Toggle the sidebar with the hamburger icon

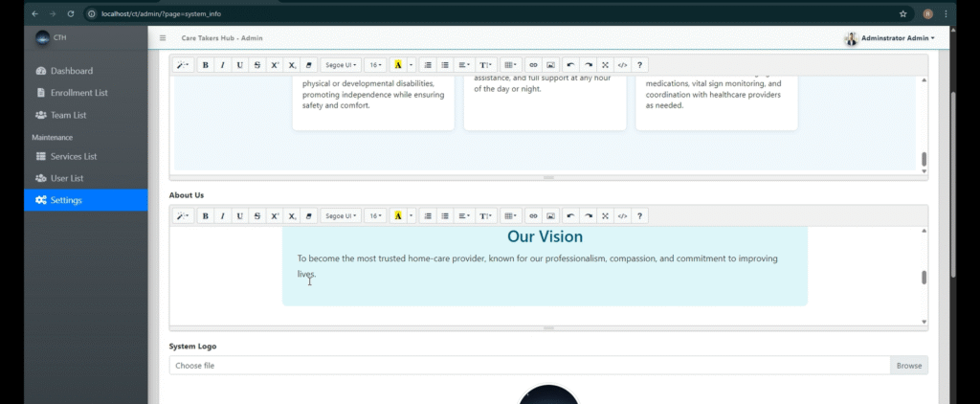[163, 38]
